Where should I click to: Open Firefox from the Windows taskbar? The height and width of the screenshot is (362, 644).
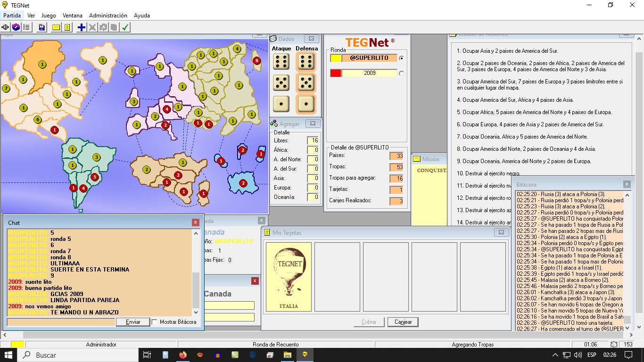(x=182, y=355)
